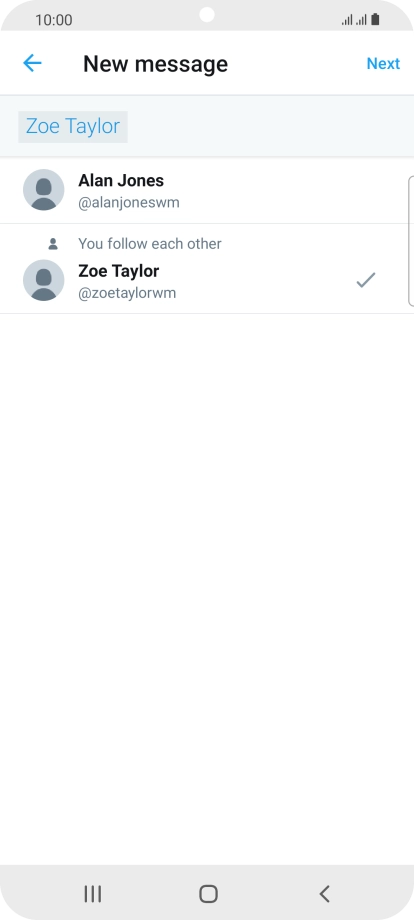Choose Alan Jones as recipient
Viewport: 414px width, 920px height.
[x=207, y=191]
